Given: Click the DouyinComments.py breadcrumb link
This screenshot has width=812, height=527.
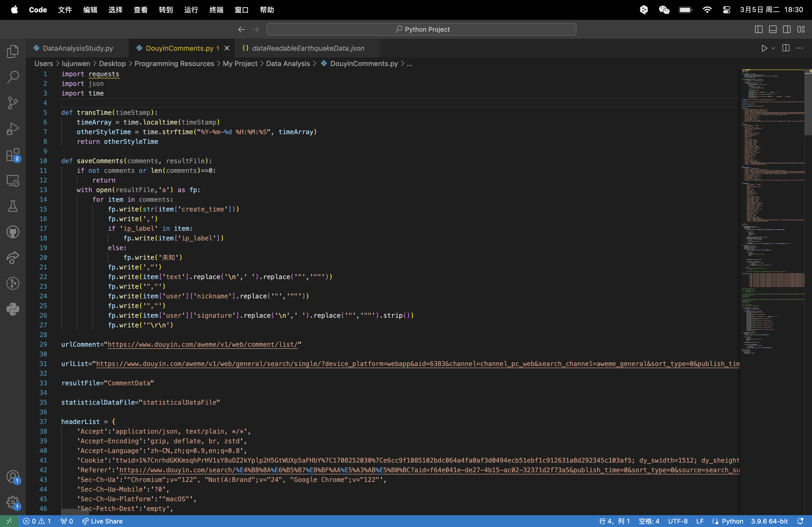Looking at the screenshot, I should pyautogui.click(x=363, y=63).
